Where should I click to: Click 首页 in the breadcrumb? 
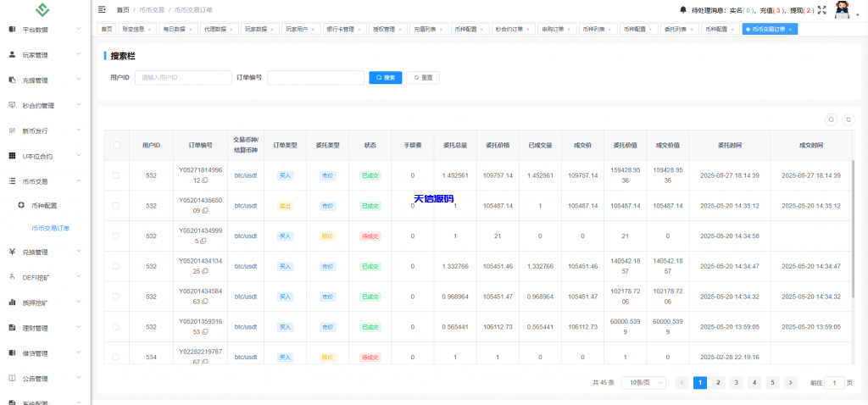(123, 10)
